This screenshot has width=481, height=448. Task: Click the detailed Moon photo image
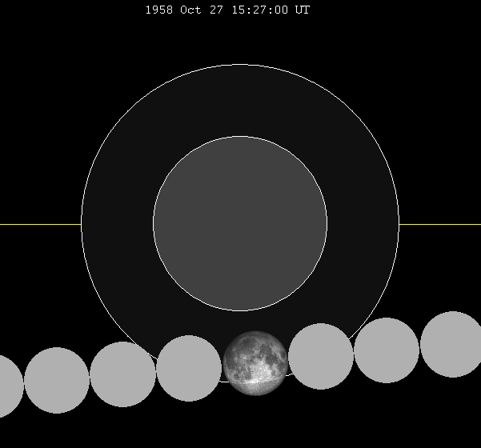[x=255, y=362]
